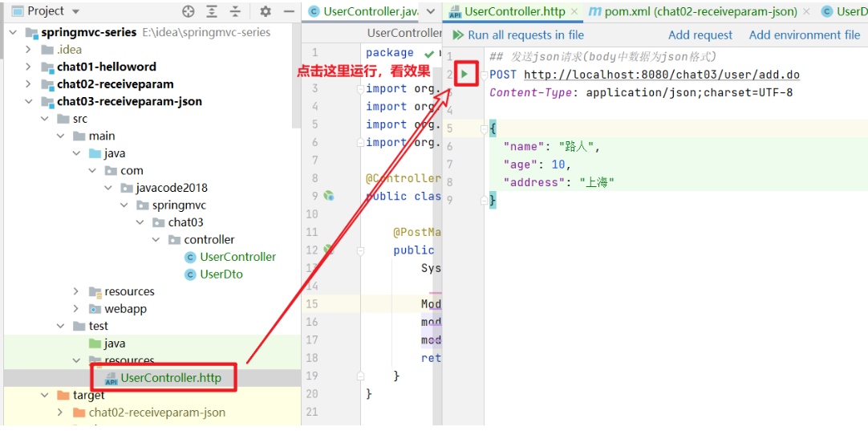Click the Expand All icon in Project panel
Screen dimensions: 868x431
click(212, 11)
